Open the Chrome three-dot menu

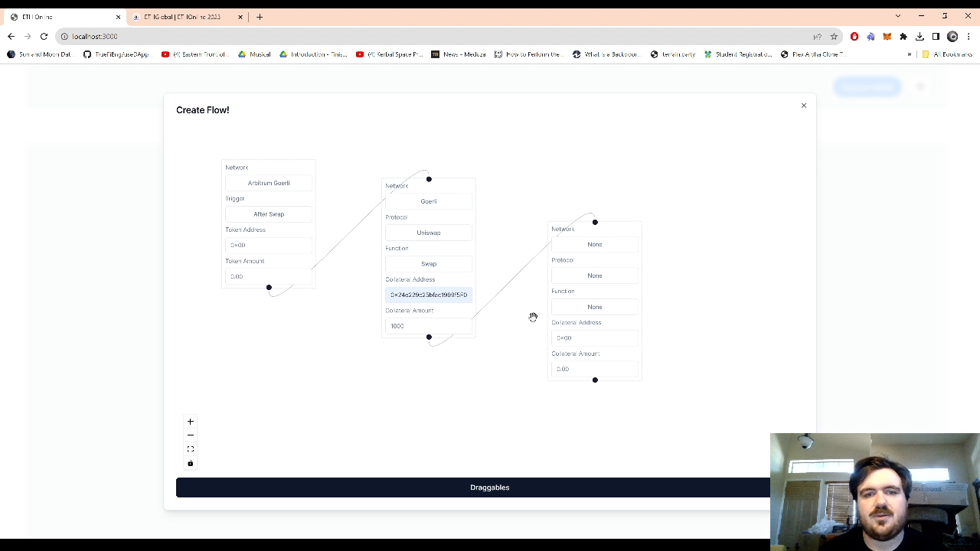969,37
